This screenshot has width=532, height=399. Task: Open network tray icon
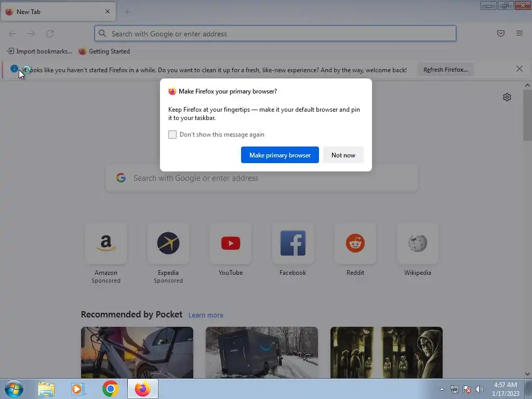(454, 389)
